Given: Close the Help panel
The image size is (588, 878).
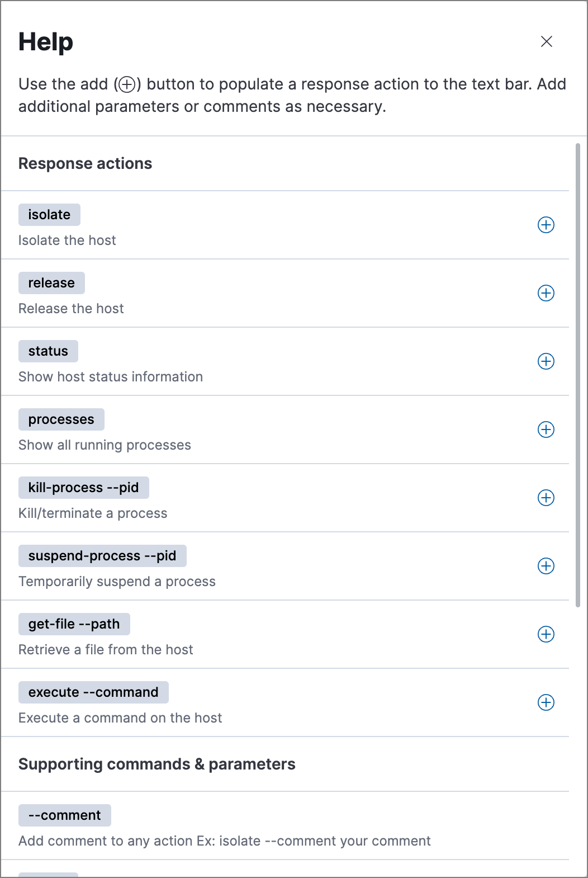Looking at the screenshot, I should point(547,41).
